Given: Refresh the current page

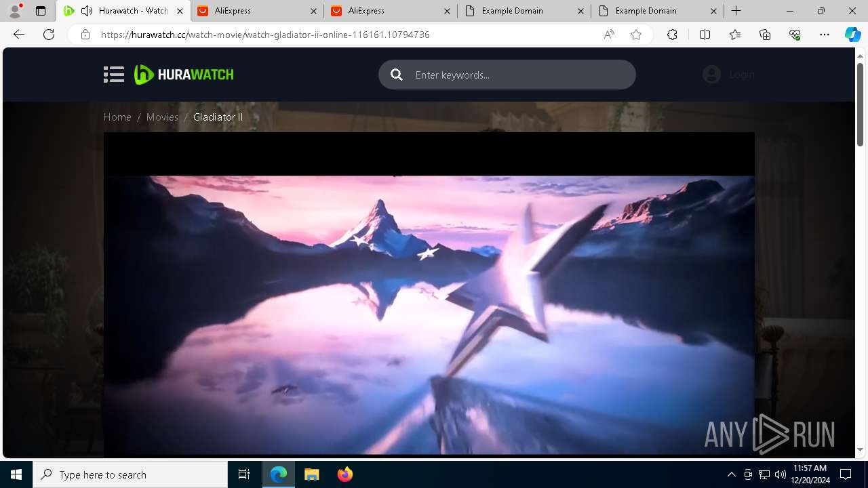Looking at the screenshot, I should (x=49, y=35).
